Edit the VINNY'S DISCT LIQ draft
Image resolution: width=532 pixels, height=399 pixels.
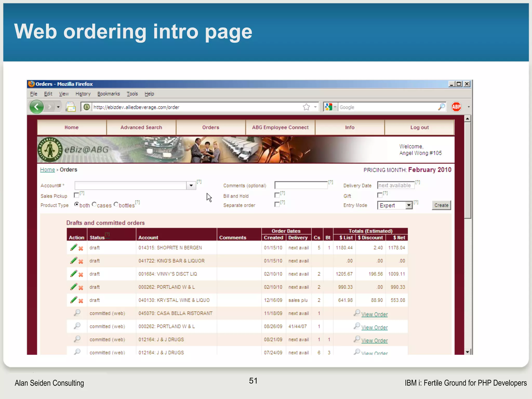[74, 274]
